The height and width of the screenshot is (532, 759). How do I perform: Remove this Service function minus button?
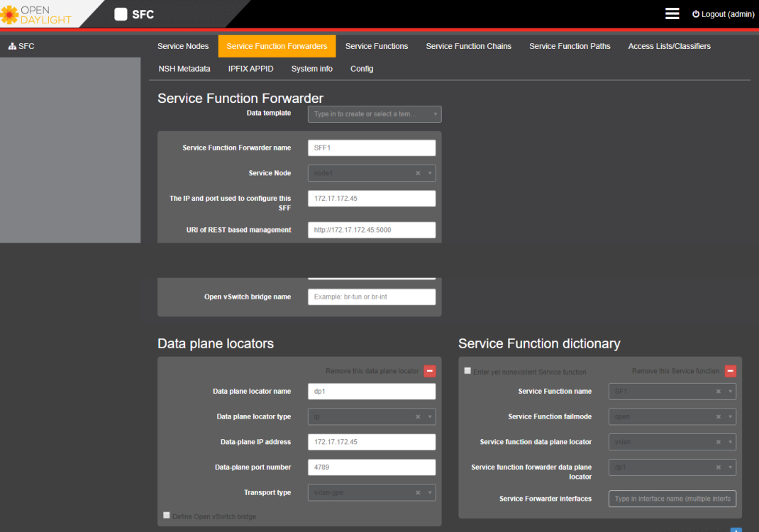click(731, 371)
